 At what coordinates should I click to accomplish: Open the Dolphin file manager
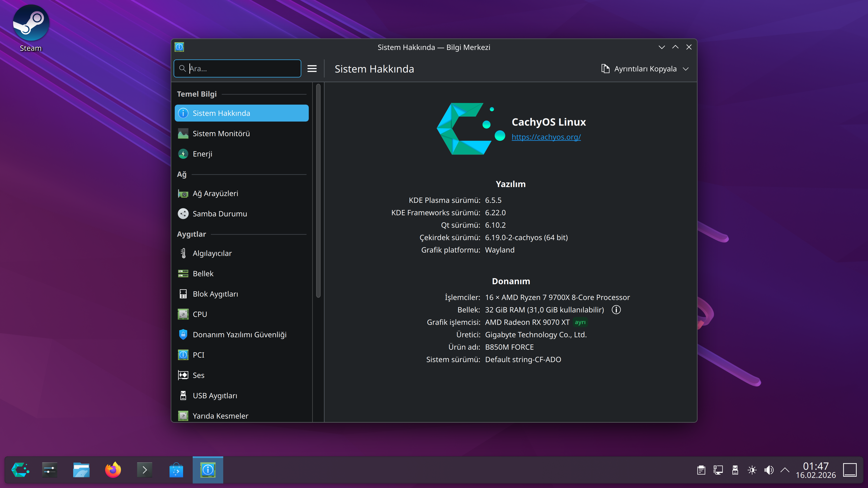tap(81, 470)
